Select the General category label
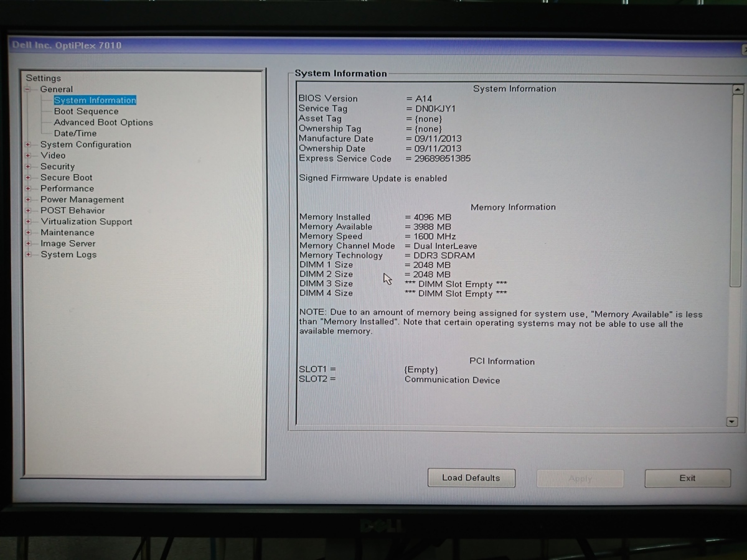 click(x=57, y=89)
